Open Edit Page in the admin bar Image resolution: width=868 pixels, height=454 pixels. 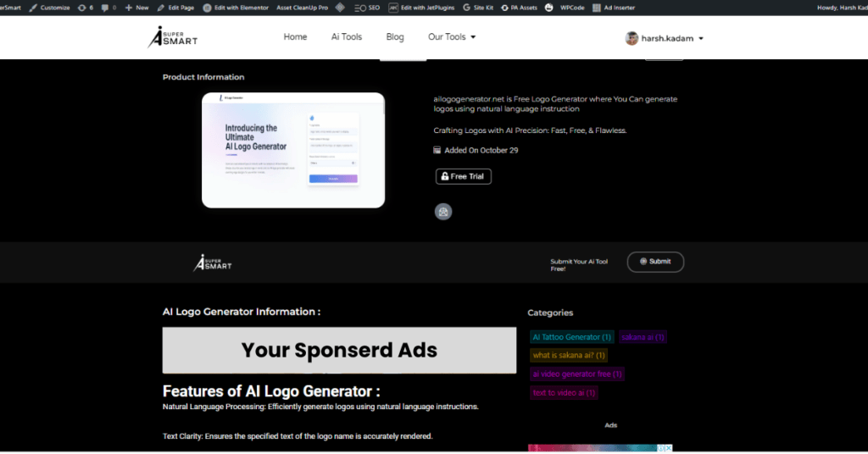175,8
